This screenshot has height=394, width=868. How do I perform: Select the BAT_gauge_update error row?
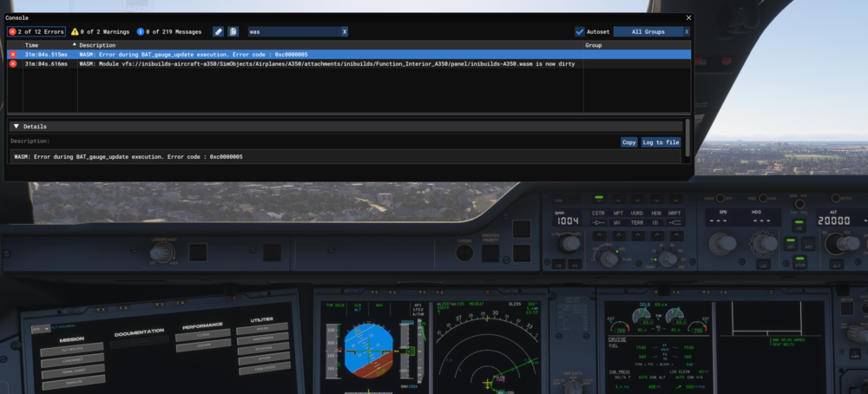[x=260, y=54]
